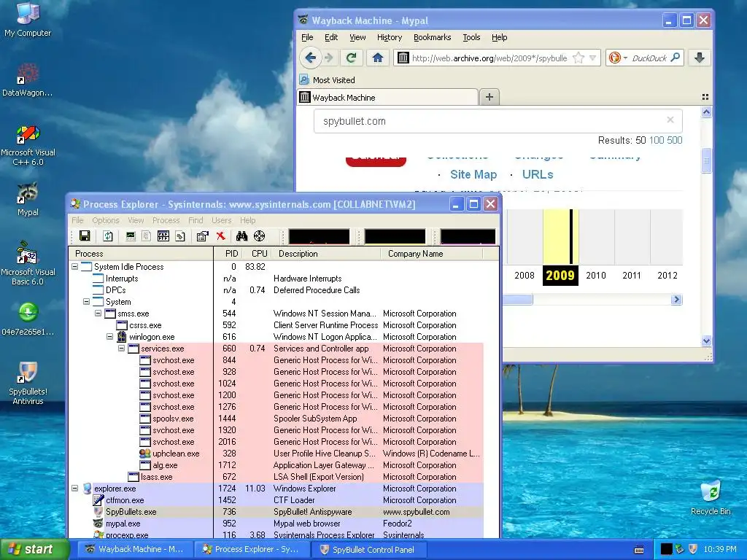Open Tools menu in Mypal
The image size is (747, 560).
pos(471,37)
